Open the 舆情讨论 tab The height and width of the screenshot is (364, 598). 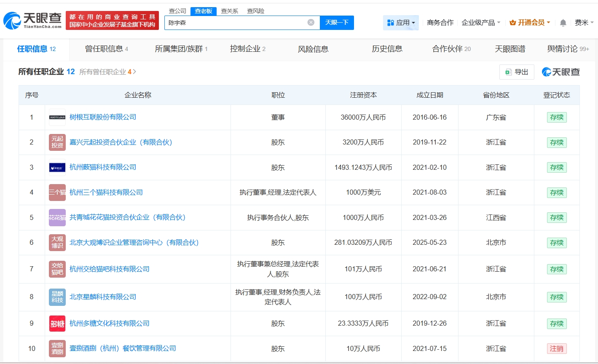tap(568, 49)
